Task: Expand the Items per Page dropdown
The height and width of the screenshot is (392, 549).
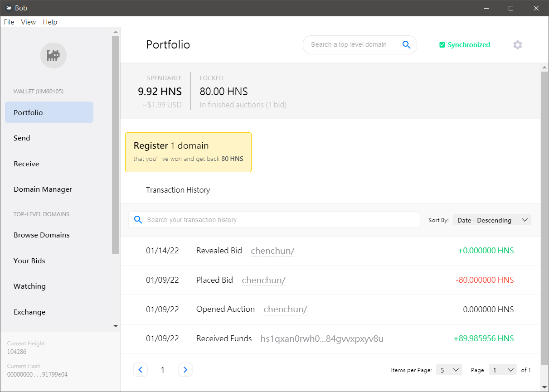Action: coord(449,370)
